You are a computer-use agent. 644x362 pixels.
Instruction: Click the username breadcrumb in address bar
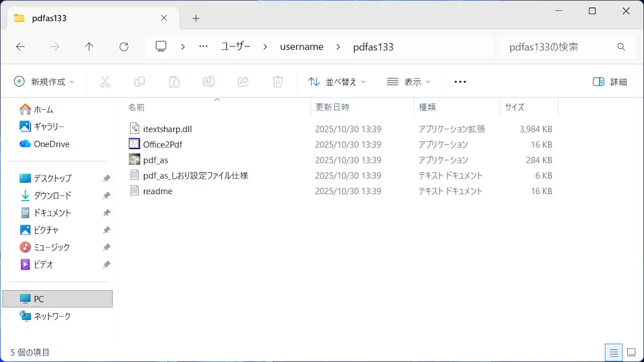coord(301,47)
